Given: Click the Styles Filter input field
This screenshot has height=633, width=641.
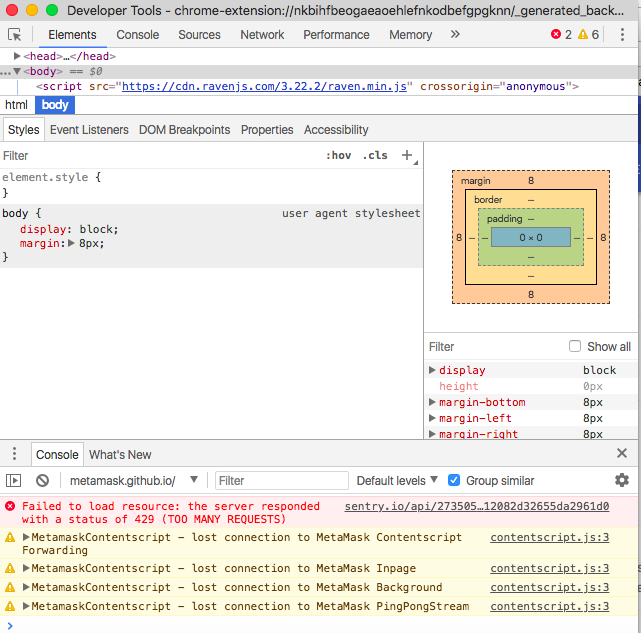Looking at the screenshot, I should [x=159, y=156].
